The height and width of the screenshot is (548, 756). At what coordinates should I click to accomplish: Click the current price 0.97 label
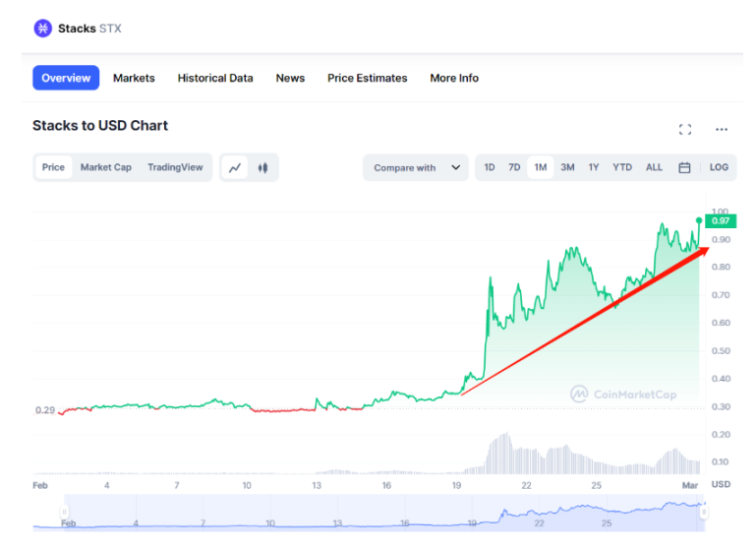tap(721, 221)
